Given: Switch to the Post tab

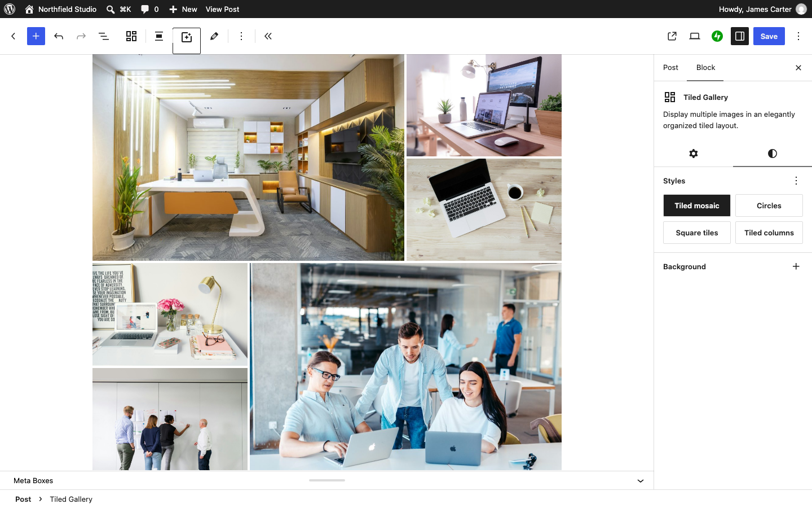Looking at the screenshot, I should pyautogui.click(x=670, y=68).
